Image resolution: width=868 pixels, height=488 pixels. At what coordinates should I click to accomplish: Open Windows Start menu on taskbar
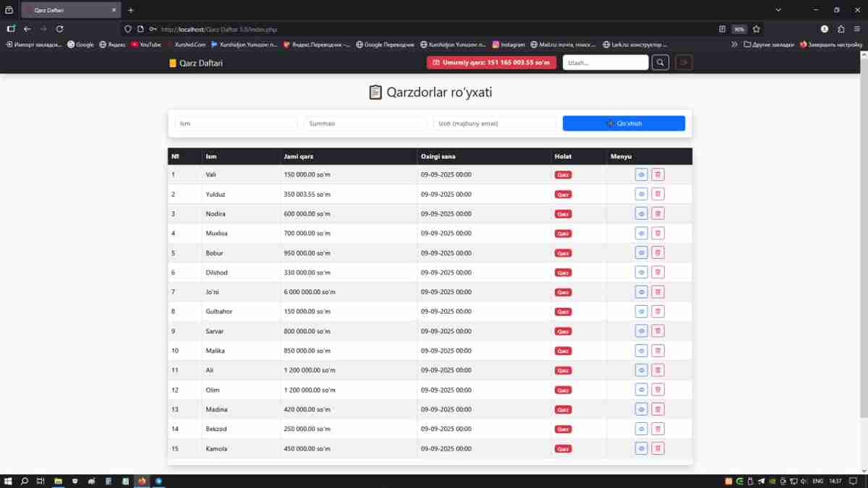click(x=9, y=481)
